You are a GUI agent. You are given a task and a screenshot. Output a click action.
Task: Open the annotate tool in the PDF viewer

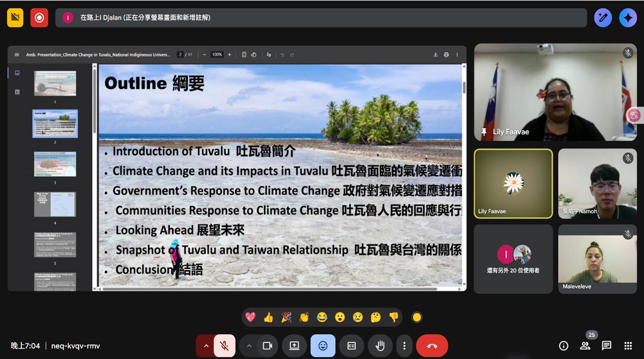[x=268, y=54]
